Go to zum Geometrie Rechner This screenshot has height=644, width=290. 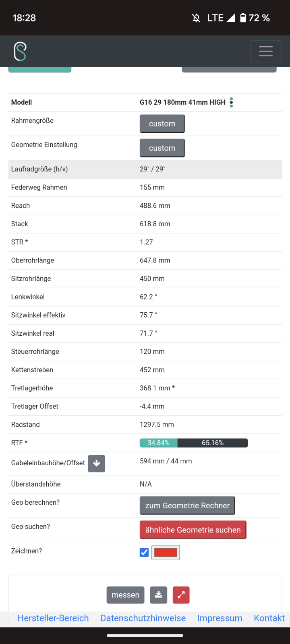(x=187, y=506)
